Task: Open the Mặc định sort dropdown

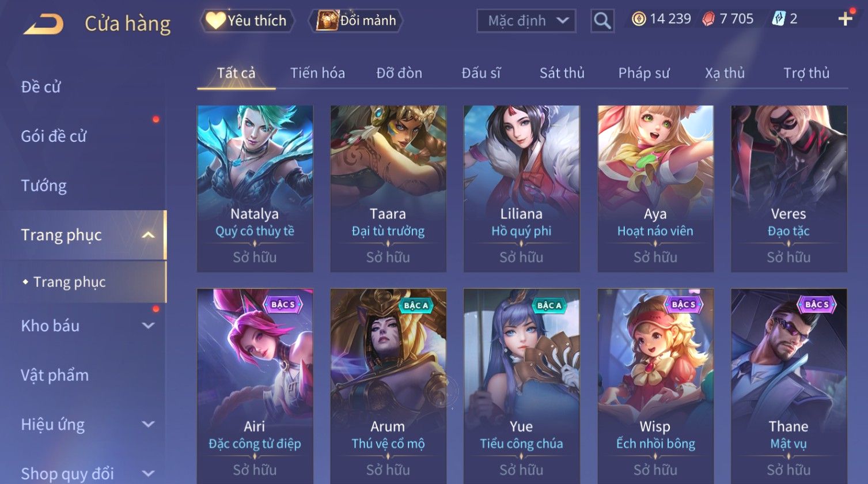Action: 526,21
